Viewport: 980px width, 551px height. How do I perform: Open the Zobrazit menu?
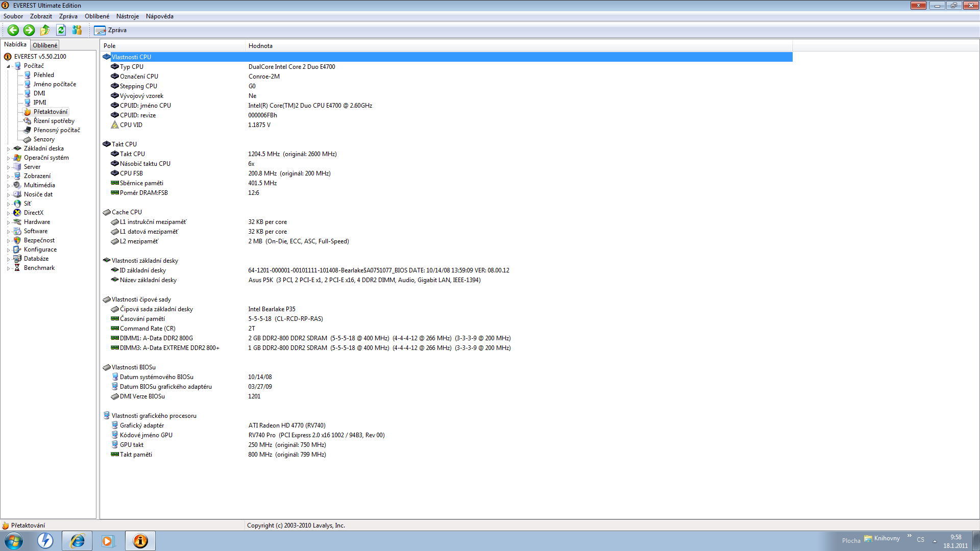coord(41,16)
